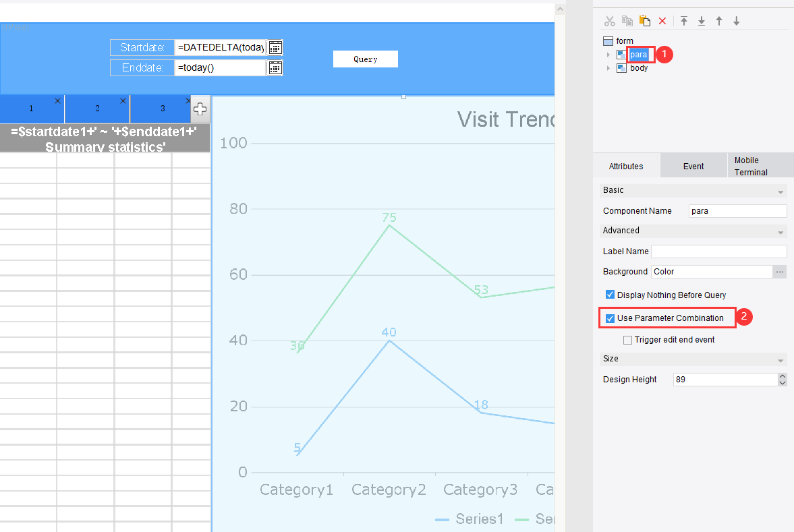The image size is (794, 532).
Task: Open the Enddate calendar picker
Action: [275, 68]
